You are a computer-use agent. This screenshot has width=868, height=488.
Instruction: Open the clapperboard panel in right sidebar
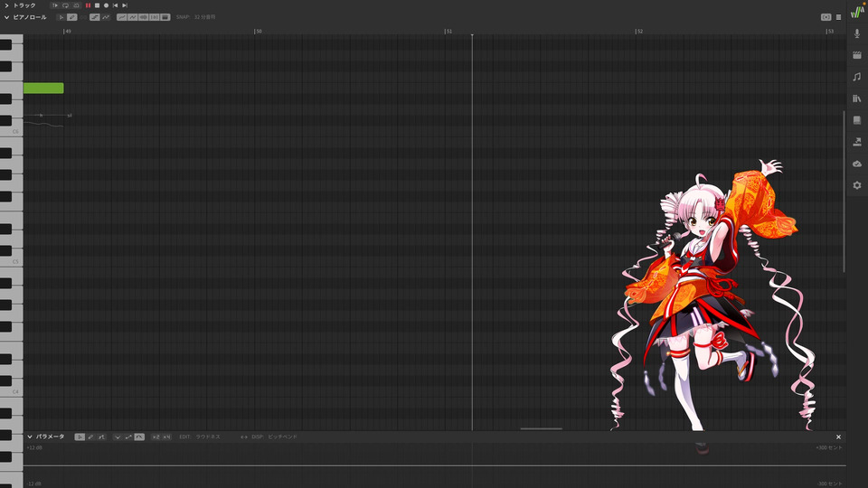click(x=857, y=55)
